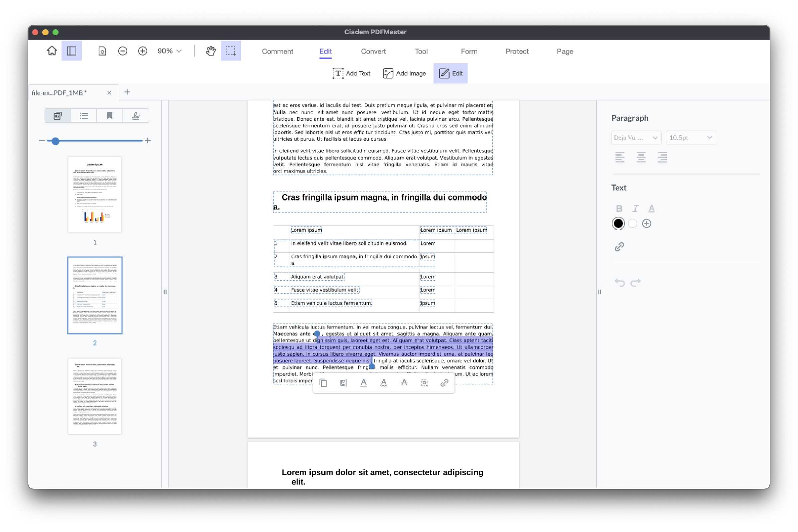Open the Form tab
This screenshot has height=532, width=798.
click(x=469, y=51)
